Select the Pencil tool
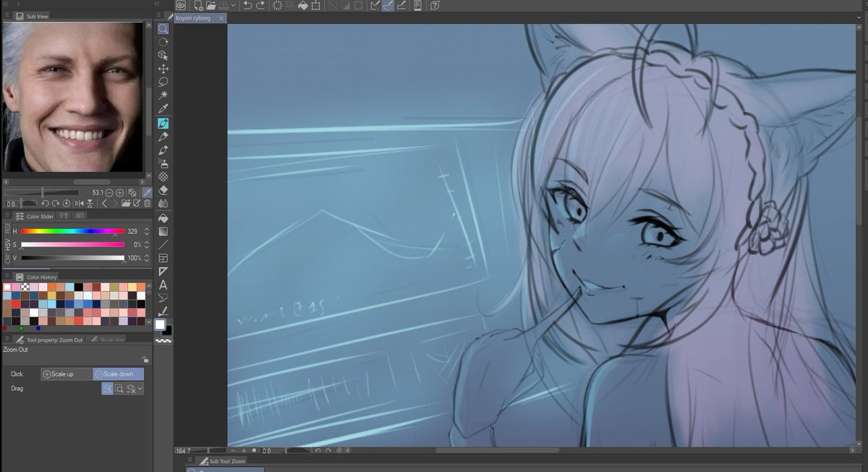868x472 pixels. [x=163, y=136]
